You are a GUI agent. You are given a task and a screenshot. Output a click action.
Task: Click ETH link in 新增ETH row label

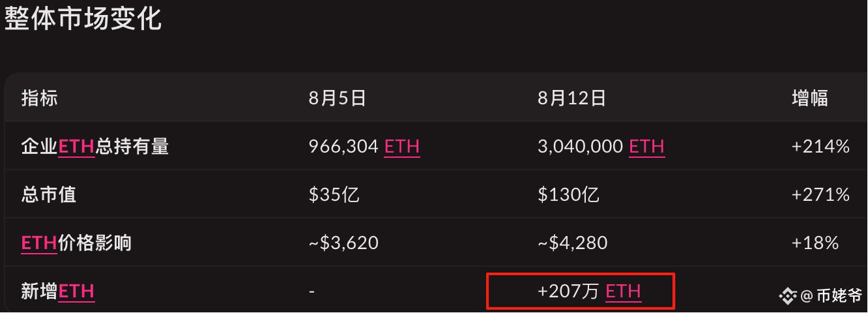coord(77,291)
